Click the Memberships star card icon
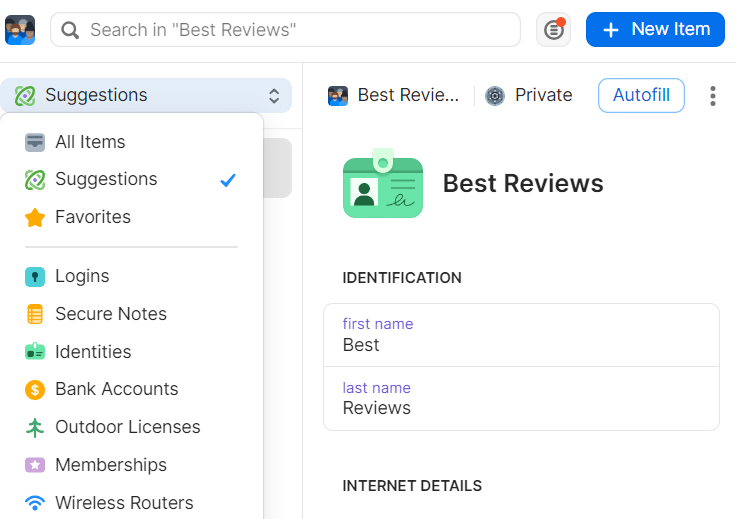736x519 pixels. tap(35, 465)
